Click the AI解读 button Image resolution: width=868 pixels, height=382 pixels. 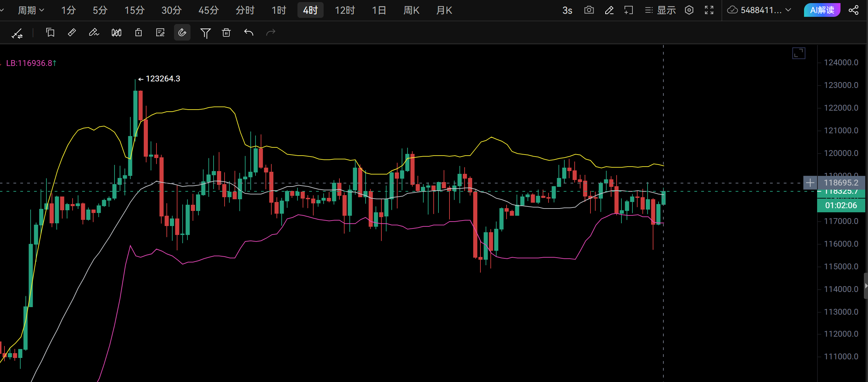point(822,10)
